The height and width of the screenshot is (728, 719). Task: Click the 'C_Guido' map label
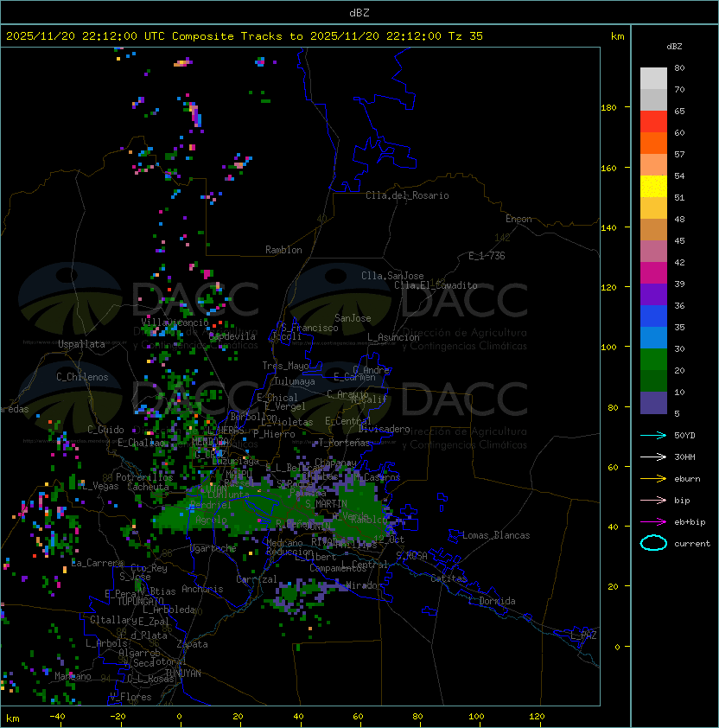tap(105, 430)
